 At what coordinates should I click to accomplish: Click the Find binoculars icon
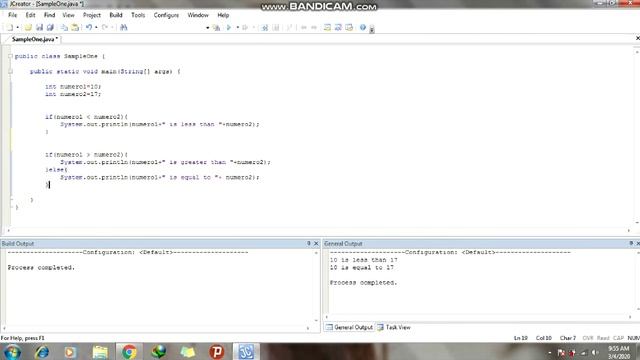click(124, 27)
